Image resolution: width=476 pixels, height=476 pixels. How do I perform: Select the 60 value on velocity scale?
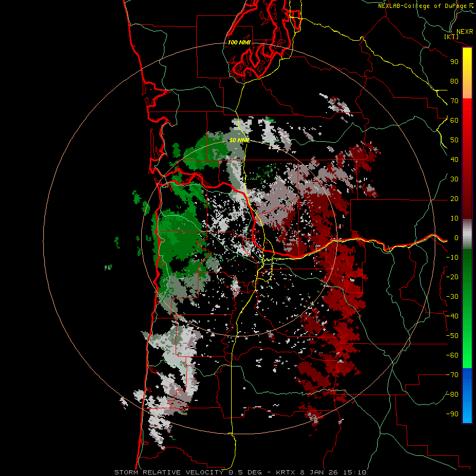tap(454, 121)
